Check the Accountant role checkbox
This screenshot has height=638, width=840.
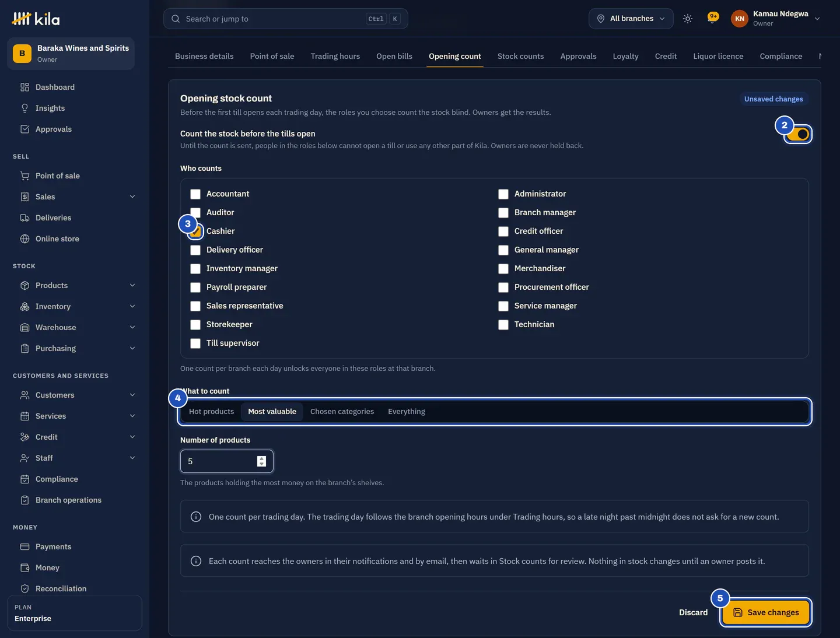coord(195,194)
